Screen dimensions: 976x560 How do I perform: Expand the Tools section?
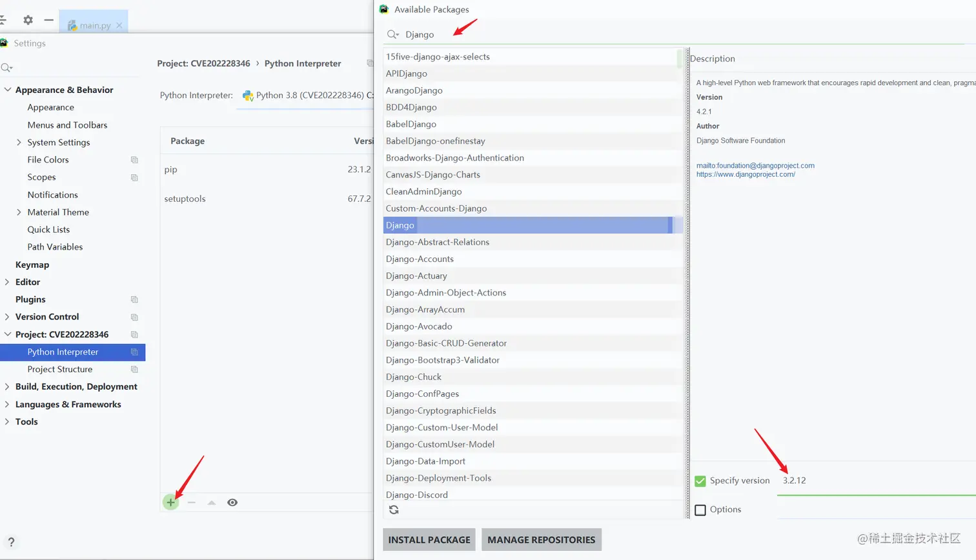coord(7,421)
